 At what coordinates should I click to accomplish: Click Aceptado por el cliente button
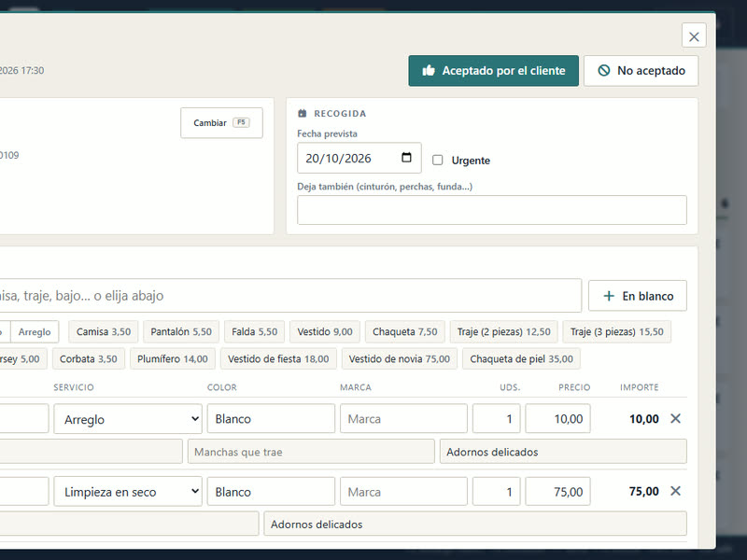494,71
